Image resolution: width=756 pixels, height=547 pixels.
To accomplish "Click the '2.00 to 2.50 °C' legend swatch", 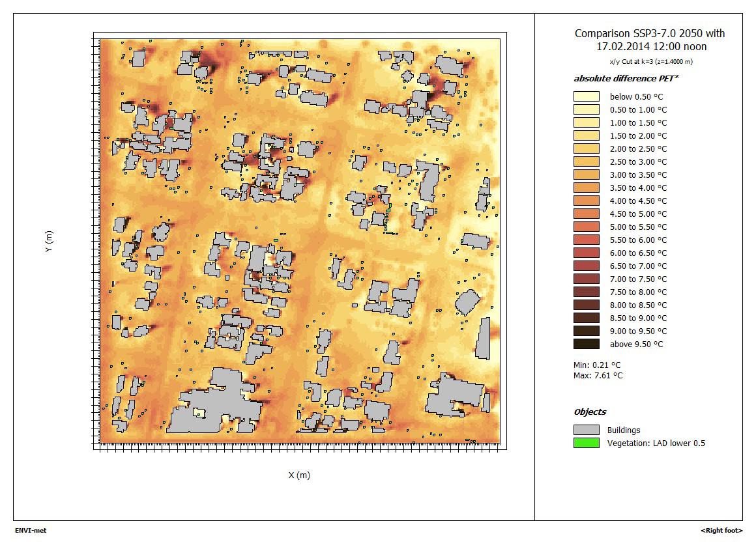I will tap(587, 148).
